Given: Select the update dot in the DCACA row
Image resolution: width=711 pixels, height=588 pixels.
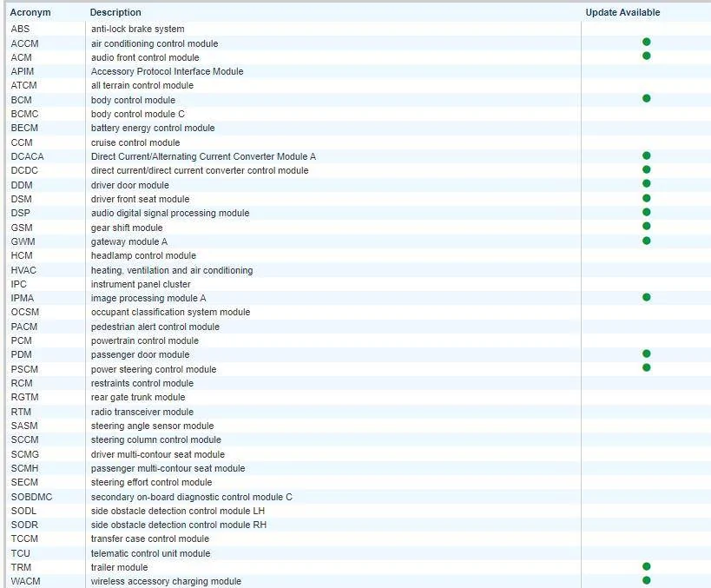Looking at the screenshot, I should [646, 155].
